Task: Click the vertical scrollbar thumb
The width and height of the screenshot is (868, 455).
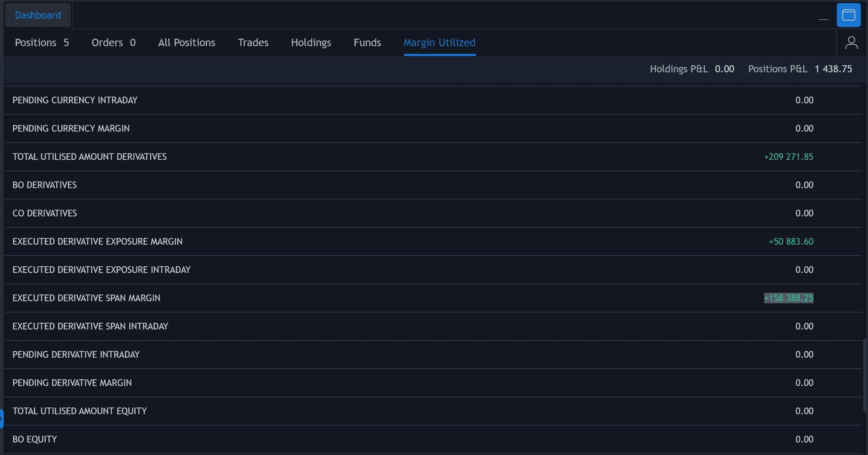Action: coord(864,375)
